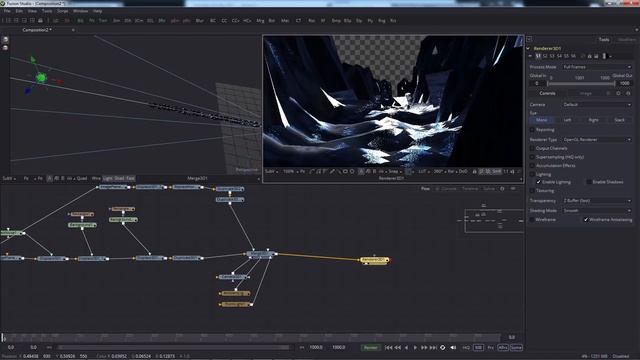Uncheck Enable Lighting

538,182
